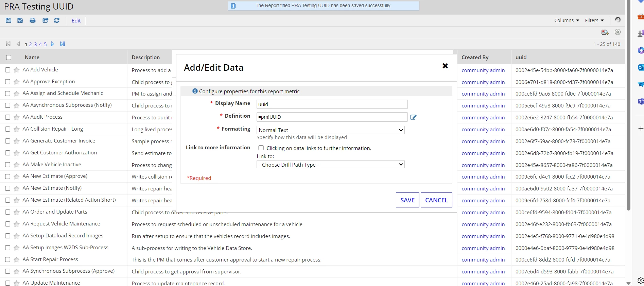Print the report via printer icon
The image size is (644, 286).
tap(33, 20)
